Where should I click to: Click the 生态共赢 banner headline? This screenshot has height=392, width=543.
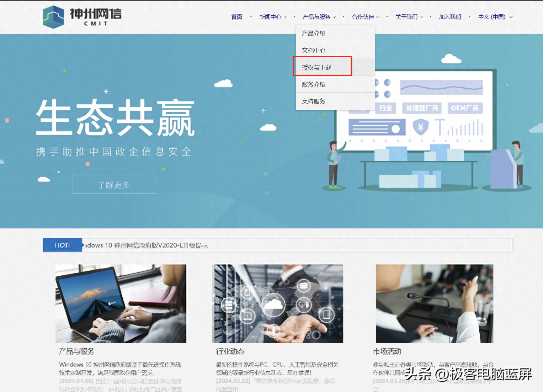point(115,118)
